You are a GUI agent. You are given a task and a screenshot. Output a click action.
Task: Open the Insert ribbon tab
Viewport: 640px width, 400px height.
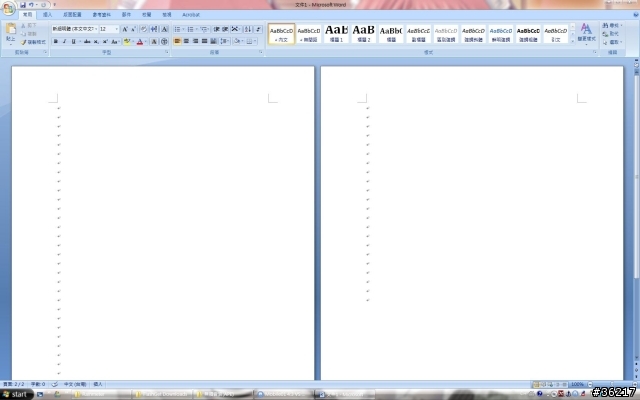click(47, 15)
